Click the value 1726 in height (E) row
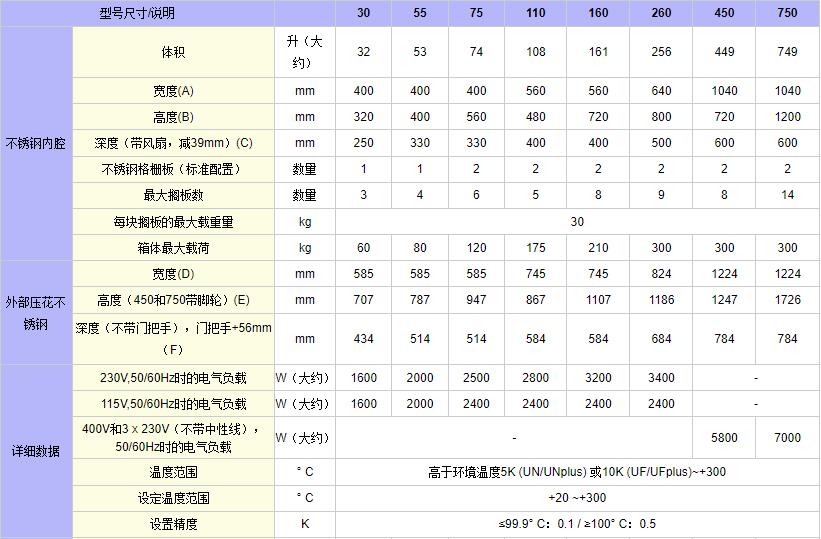This screenshot has width=821, height=539. 787,300
